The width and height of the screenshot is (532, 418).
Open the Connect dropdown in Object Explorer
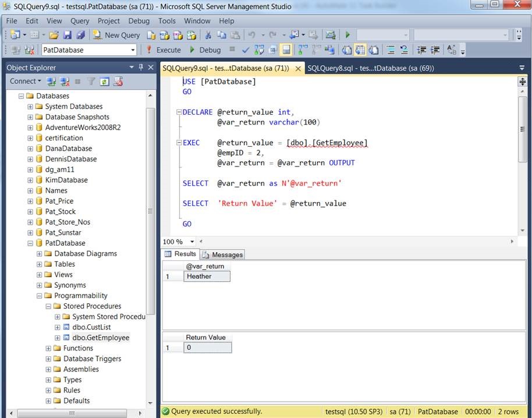point(25,81)
